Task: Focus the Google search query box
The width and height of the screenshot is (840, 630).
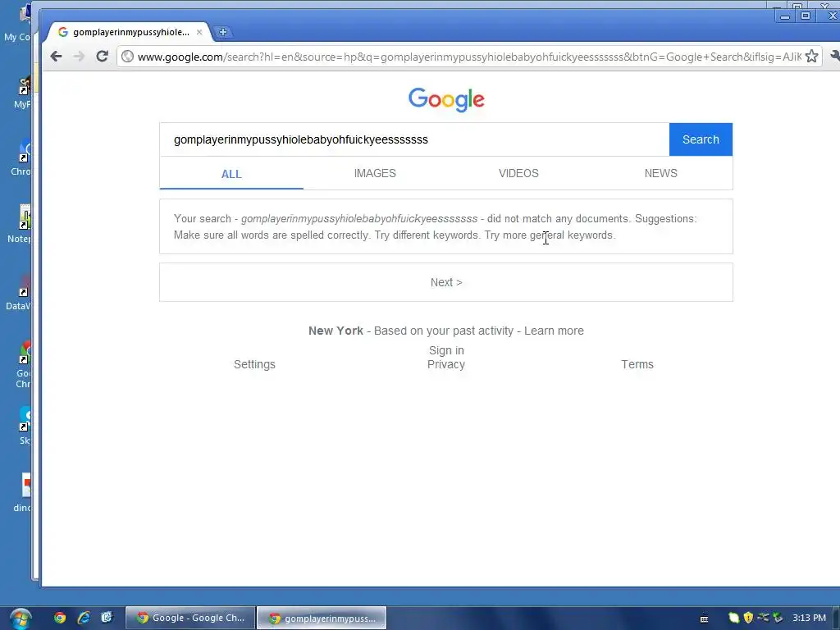Action: point(414,139)
